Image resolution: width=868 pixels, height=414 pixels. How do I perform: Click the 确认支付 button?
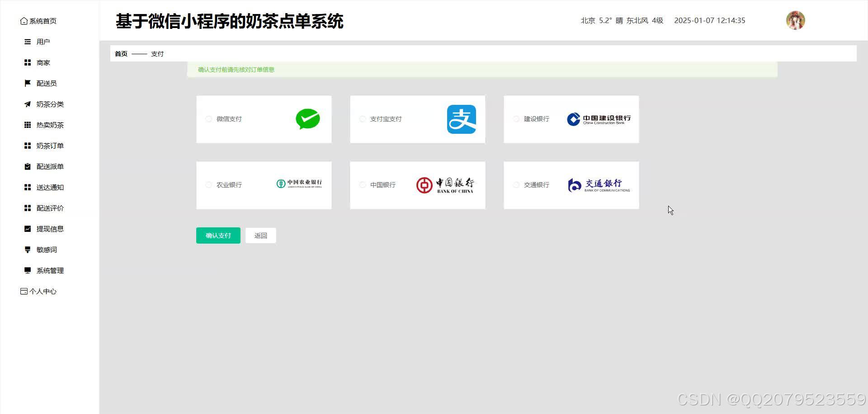click(x=218, y=235)
